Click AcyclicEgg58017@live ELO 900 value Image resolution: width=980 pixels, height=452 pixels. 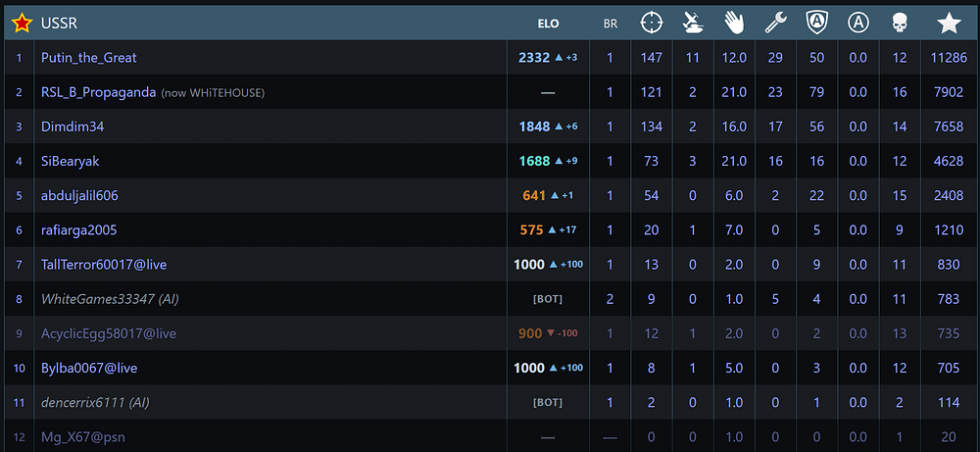pos(530,333)
